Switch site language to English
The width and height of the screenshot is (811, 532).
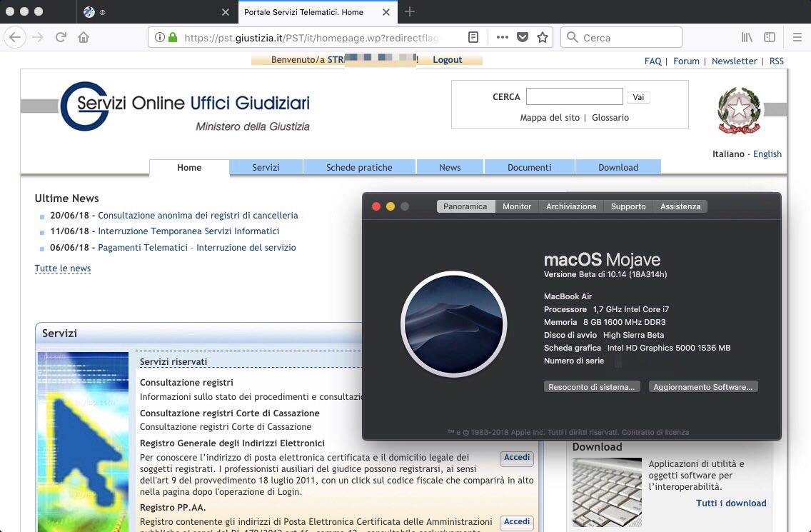767,154
